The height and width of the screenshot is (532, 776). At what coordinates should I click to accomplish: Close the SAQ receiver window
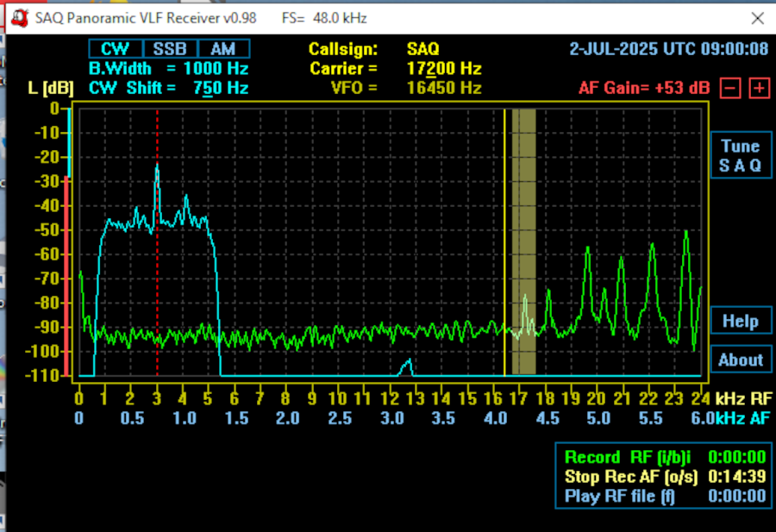757,18
